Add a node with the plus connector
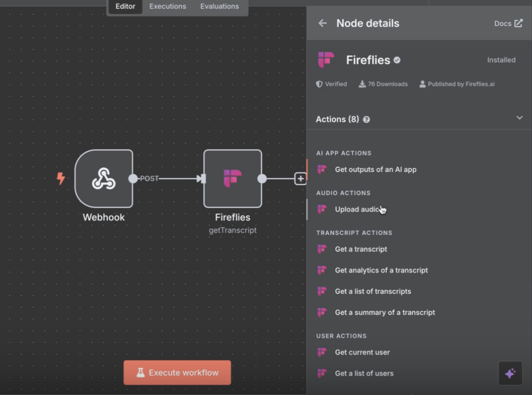532x395 pixels. [300, 179]
